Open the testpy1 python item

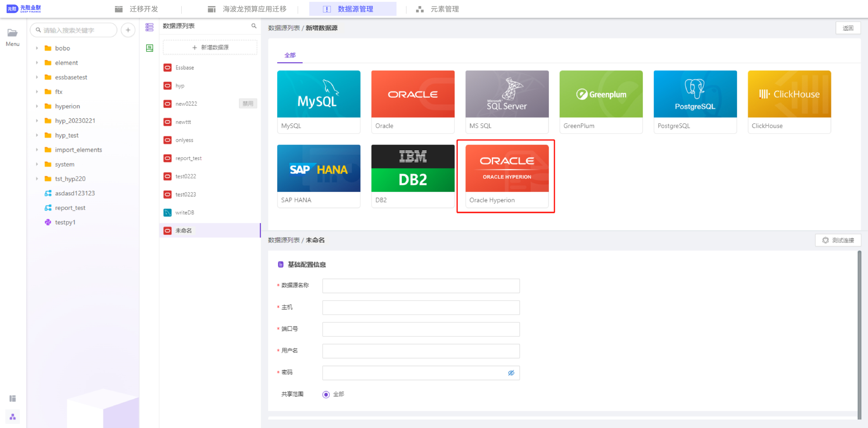[x=65, y=222]
